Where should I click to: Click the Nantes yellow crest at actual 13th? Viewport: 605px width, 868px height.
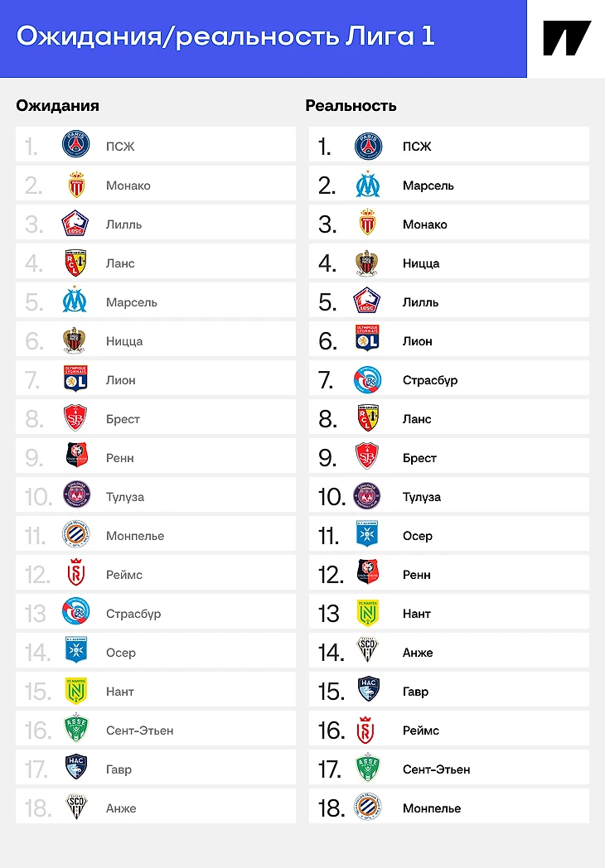point(368,613)
